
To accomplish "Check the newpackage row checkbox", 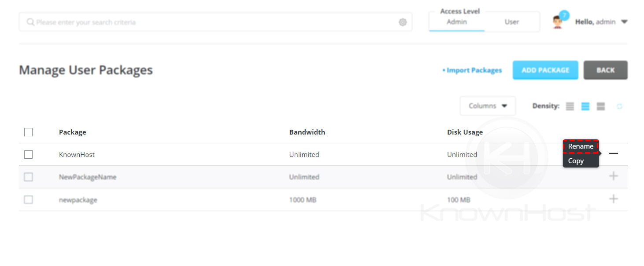I will pyautogui.click(x=28, y=199).
